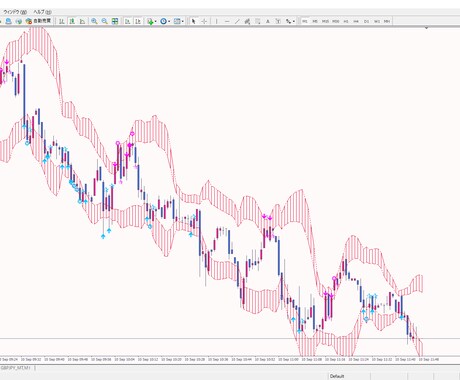Select the horizontal line drawing tool
The image size is (460, 380).
[x=227, y=21]
